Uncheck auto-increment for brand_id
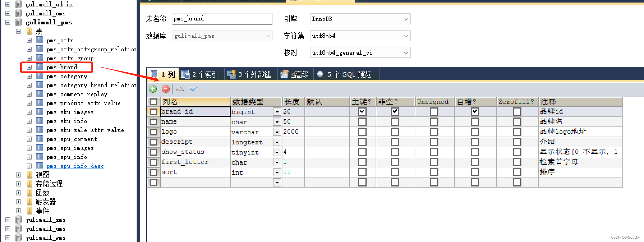 (475, 112)
